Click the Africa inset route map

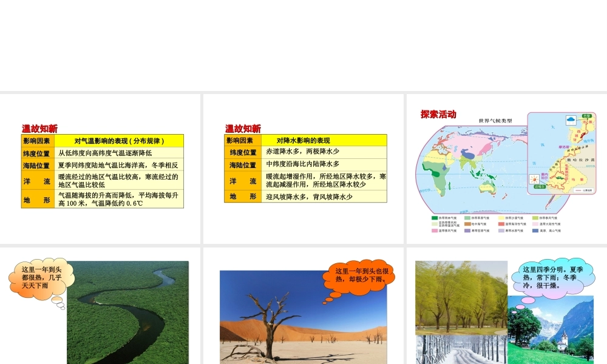tap(561, 153)
